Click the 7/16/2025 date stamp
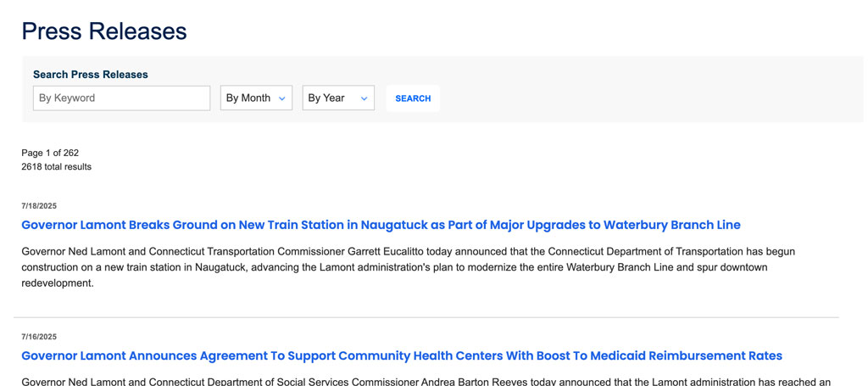The height and width of the screenshot is (386, 868). [x=39, y=337]
